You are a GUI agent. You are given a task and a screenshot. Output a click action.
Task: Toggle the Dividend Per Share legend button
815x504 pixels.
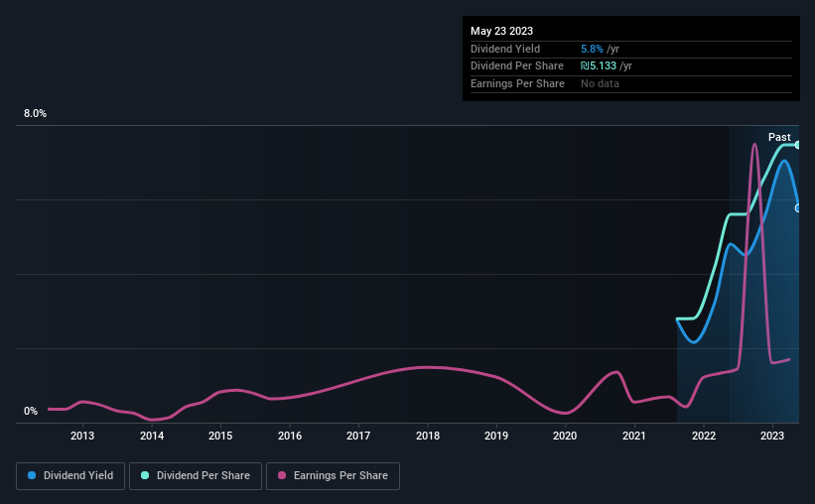[196, 476]
